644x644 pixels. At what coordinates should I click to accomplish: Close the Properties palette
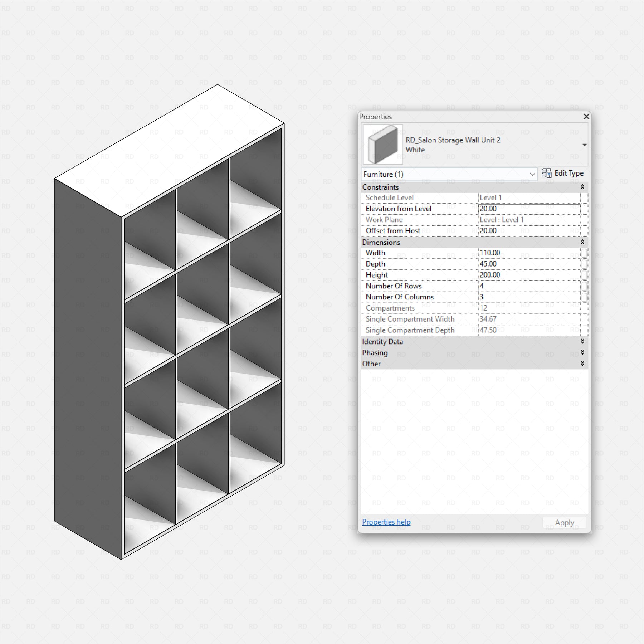tap(586, 117)
